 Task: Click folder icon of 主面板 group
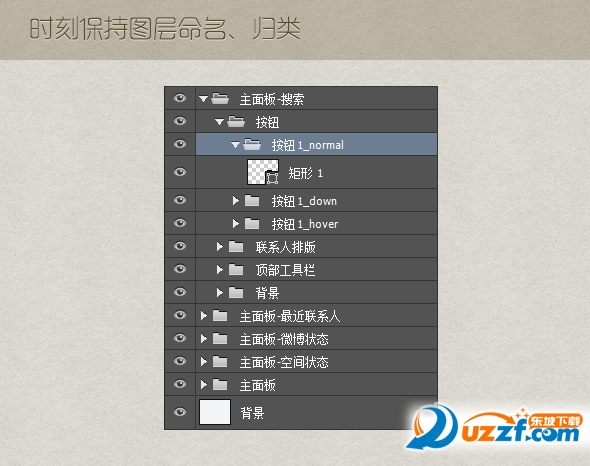(220, 385)
